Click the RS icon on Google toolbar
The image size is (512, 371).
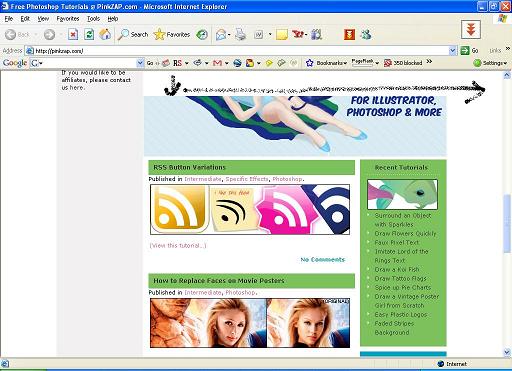coord(177,63)
